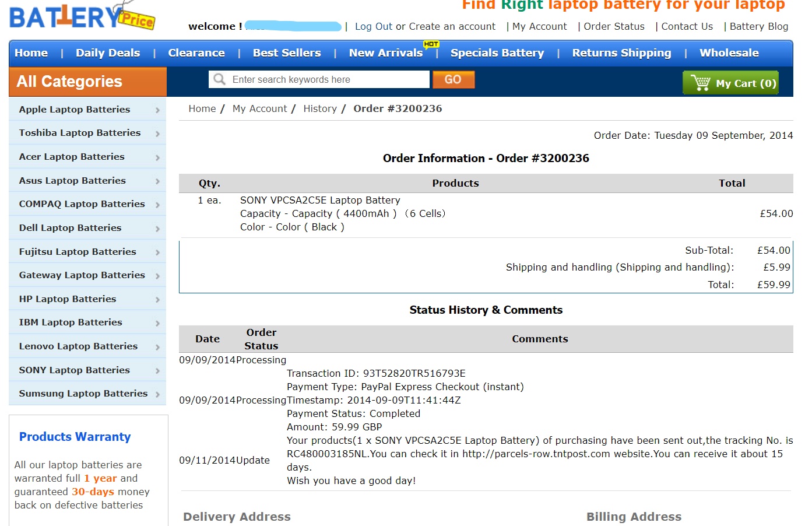The image size is (812, 526).
Task: Expand Asus Laptop Batteries arrow
Action: [157, 181]
